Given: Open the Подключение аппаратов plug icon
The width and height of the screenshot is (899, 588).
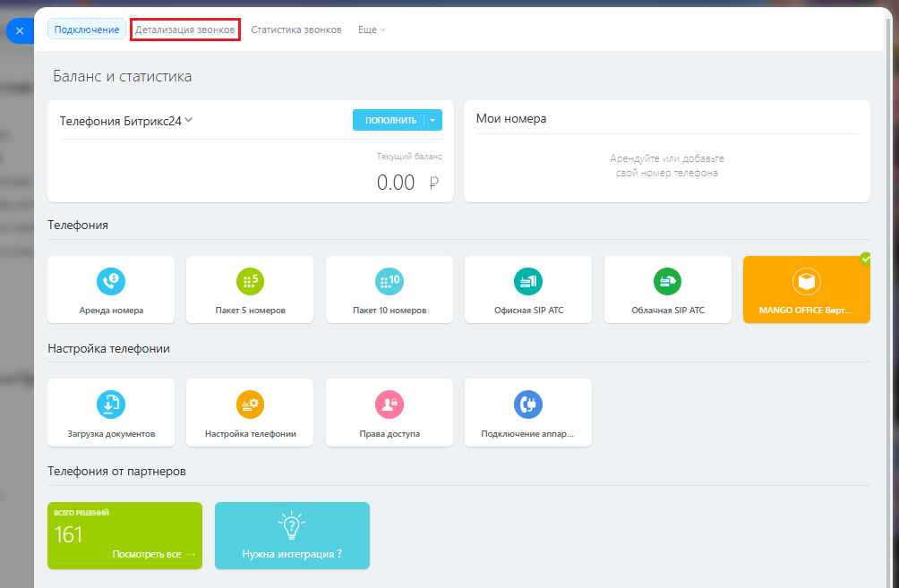Looking at the screenshot, I should click(x=528, y=405).
